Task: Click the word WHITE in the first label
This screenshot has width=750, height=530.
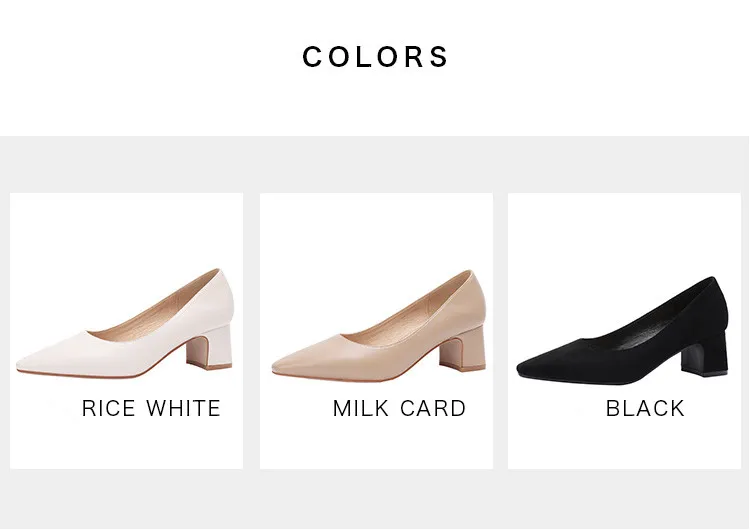Action: coord(184,409)
